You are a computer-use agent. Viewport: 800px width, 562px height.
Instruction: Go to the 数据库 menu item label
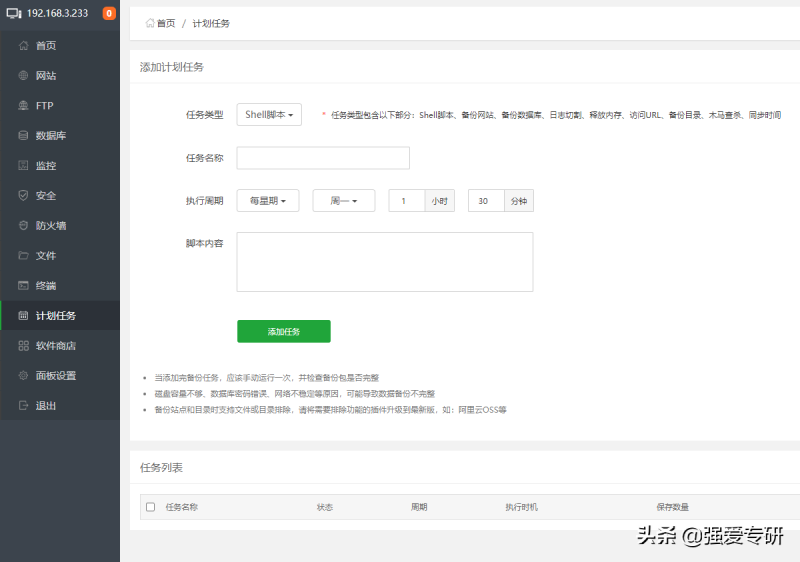51,136
